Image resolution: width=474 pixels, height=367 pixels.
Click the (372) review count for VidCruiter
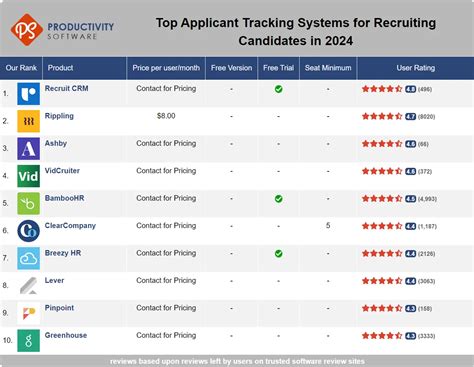click(x=425, y=172)
